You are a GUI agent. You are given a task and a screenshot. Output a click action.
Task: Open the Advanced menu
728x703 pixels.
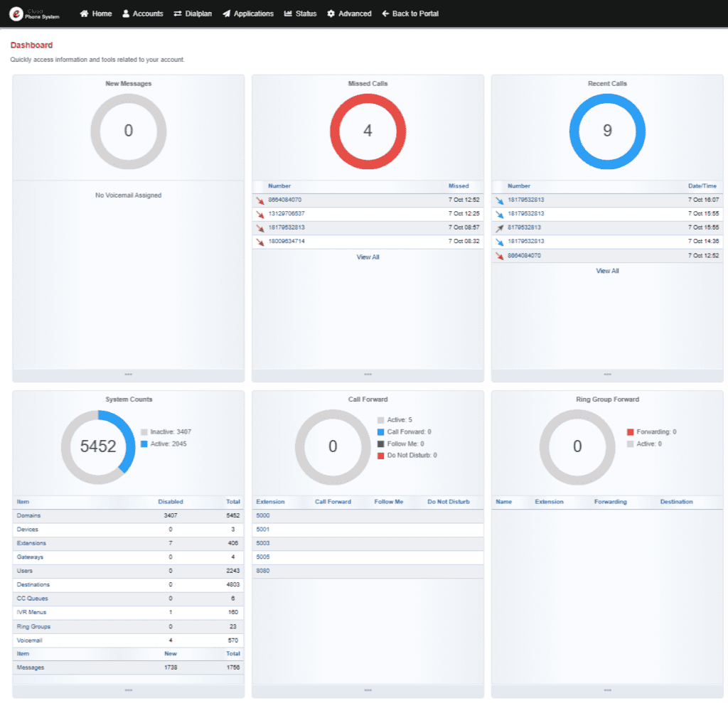click(349, 14)
